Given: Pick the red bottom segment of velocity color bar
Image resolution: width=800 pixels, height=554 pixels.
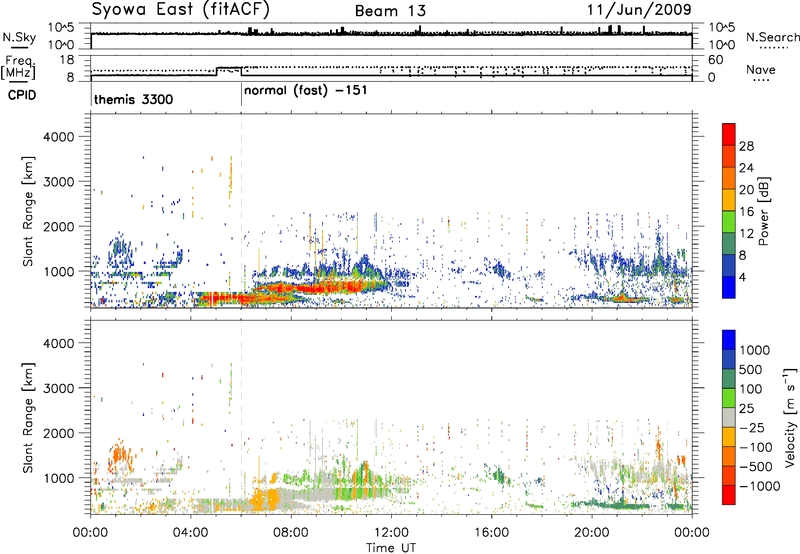Looking at the screenshot, I should (x=729, y=495).
